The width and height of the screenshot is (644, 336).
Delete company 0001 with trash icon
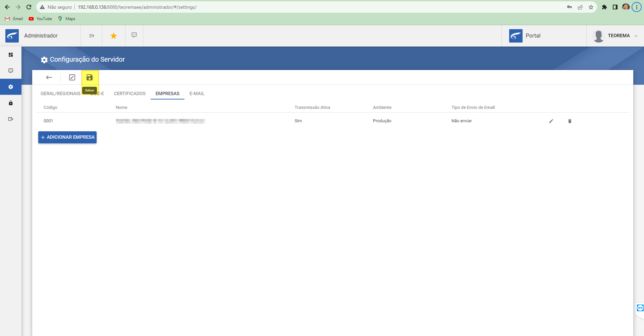coord(570,121)
